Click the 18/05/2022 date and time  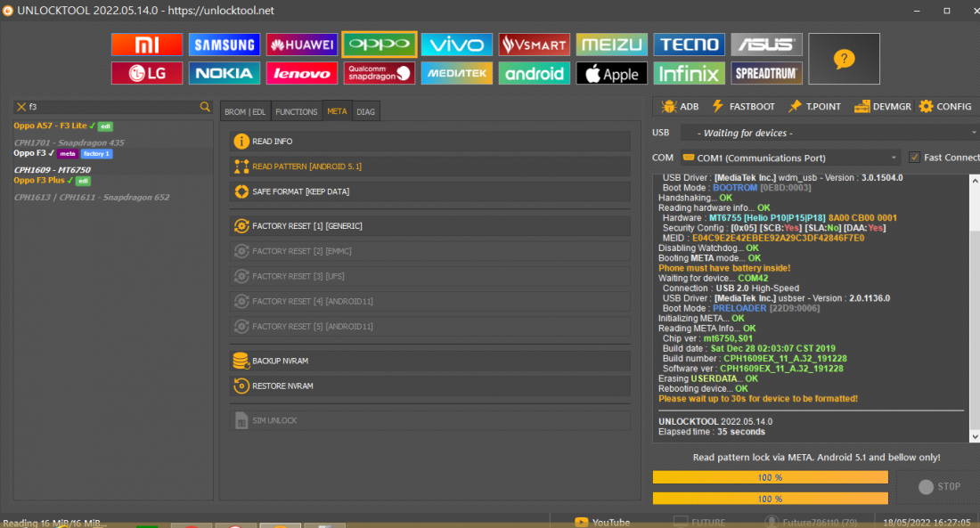pyautogui.click(x=927, y=523)
